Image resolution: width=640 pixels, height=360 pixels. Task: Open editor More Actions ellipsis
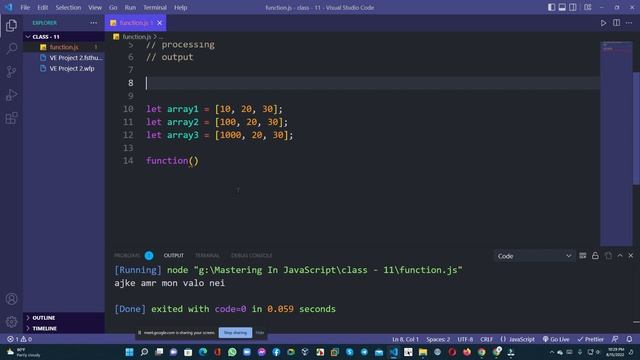629,23
